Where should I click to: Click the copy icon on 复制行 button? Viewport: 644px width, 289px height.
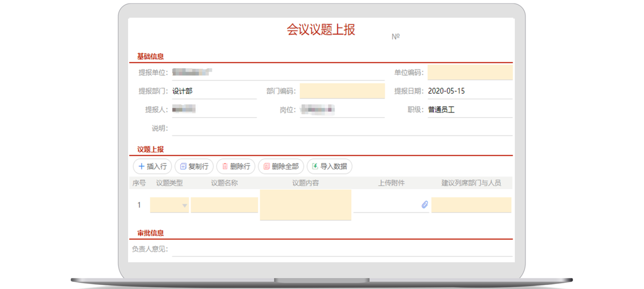point(183,167)
